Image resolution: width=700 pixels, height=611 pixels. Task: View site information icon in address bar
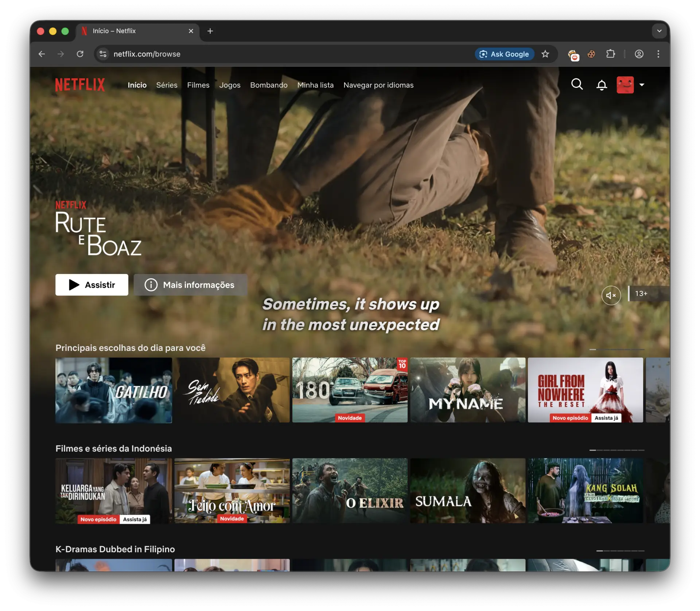pos(103,54)
